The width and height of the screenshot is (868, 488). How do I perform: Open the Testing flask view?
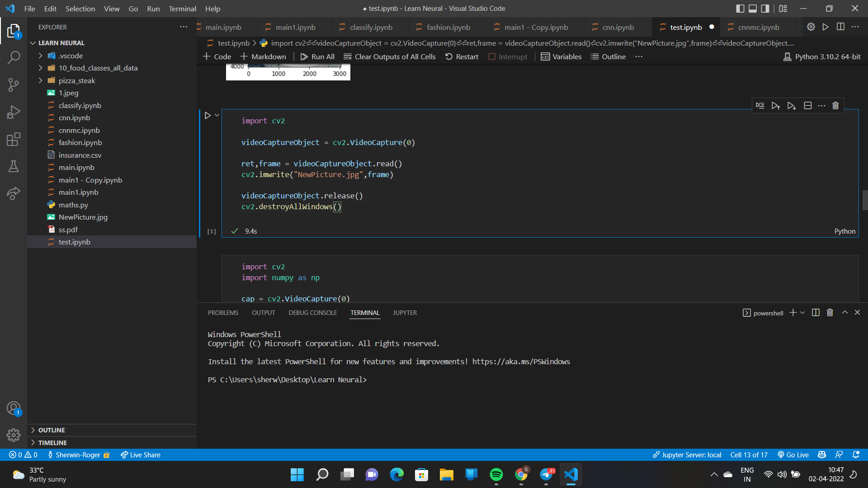tap(14, 166)
